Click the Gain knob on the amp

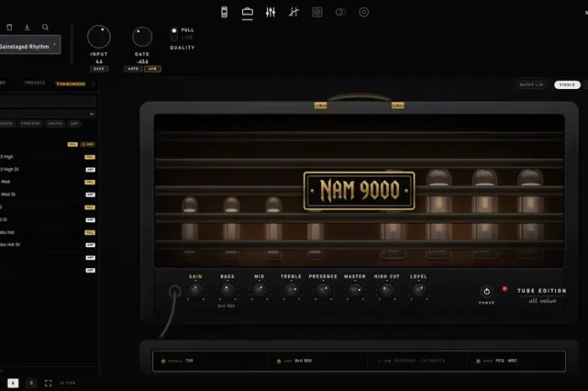click(196, 290)
